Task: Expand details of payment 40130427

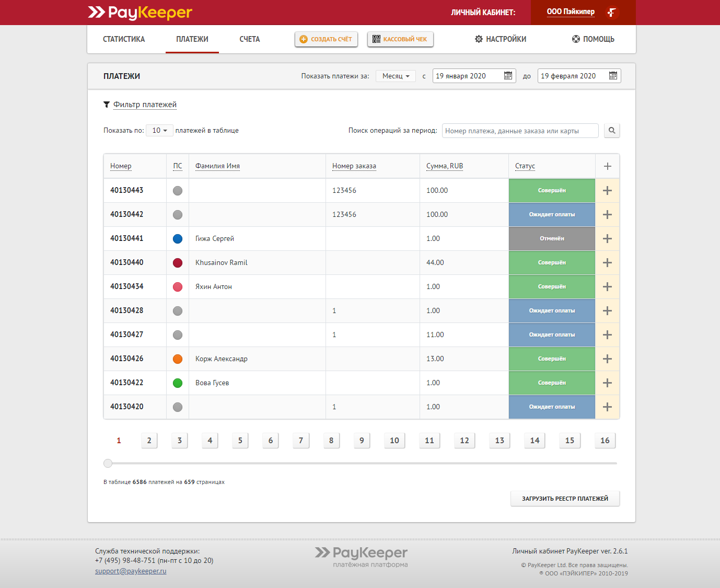Action: click(x=607, y=335)
